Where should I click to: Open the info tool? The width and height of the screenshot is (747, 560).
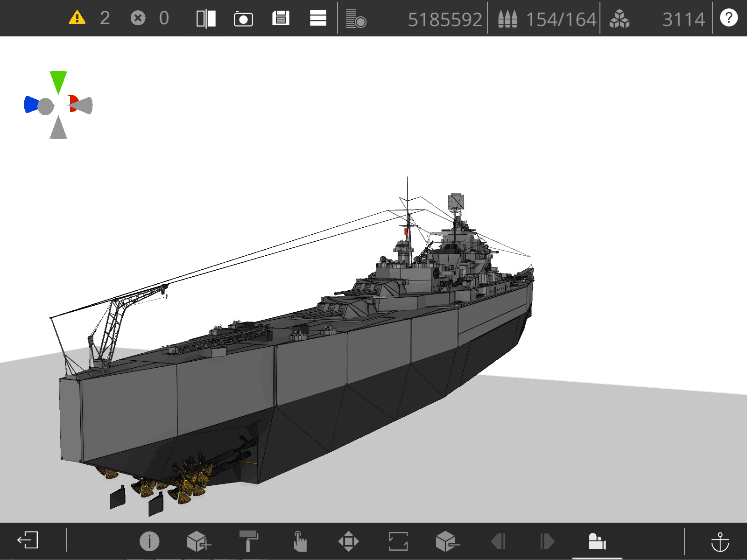click(149, 541)
